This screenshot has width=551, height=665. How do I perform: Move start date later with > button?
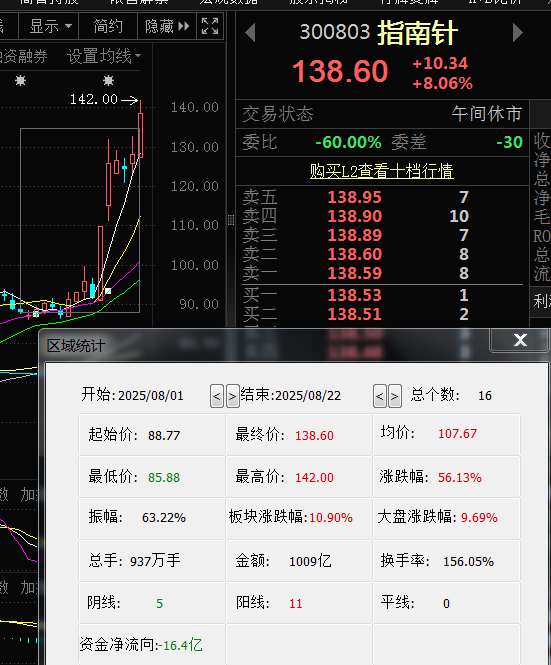click(232, 397)
